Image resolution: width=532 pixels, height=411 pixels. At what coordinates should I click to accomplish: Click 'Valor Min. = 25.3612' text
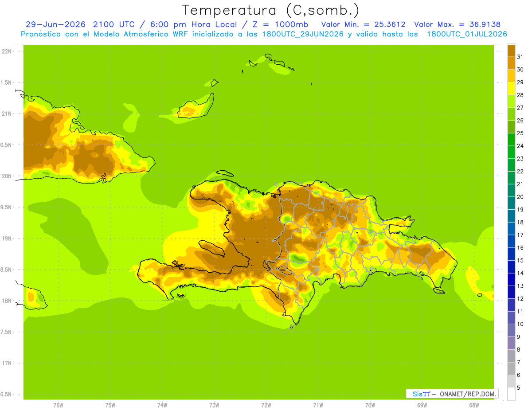coord(363,24)
